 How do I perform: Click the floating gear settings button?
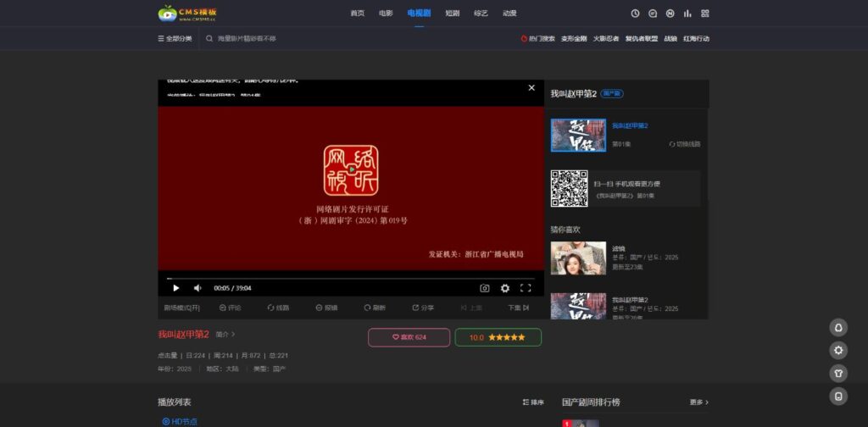pyautogui.click(x=838, y=350)
